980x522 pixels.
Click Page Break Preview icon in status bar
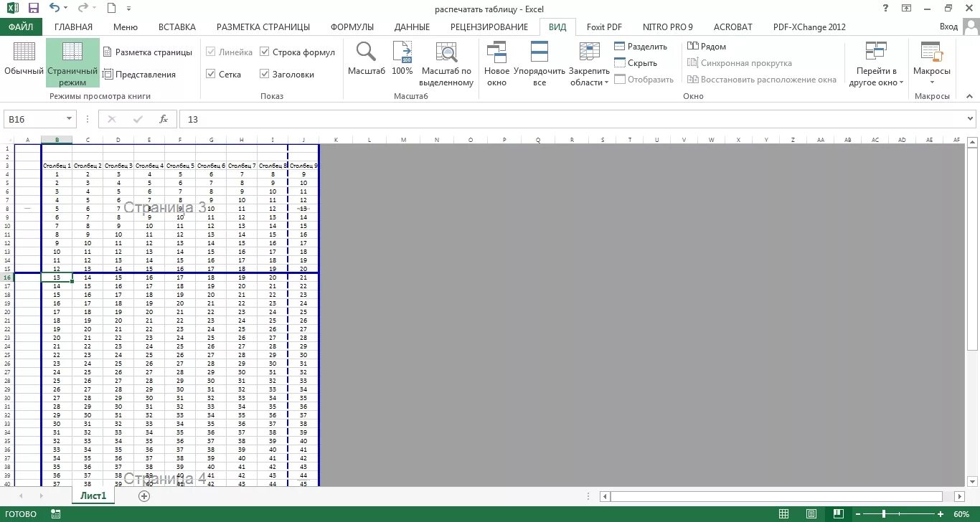click(837, 514)
